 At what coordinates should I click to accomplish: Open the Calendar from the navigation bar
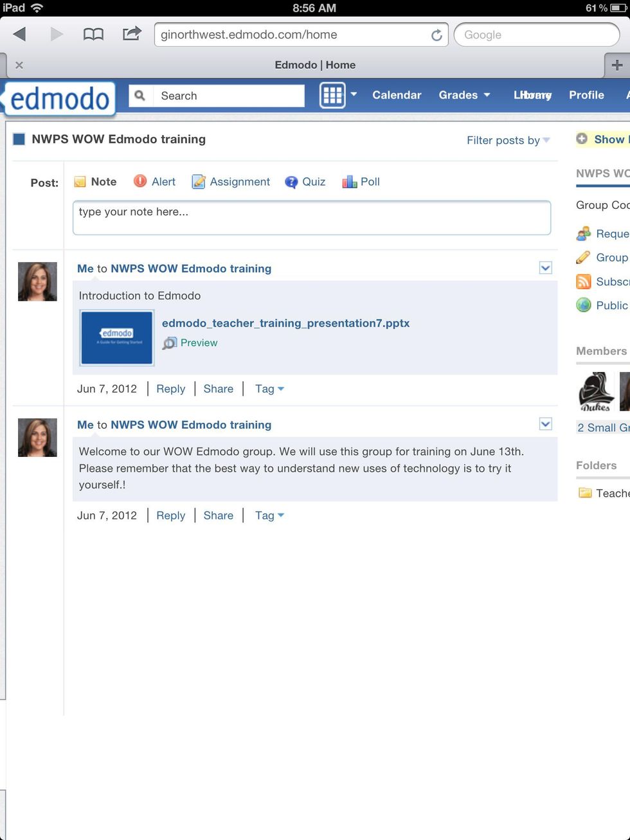click(397, 94)
